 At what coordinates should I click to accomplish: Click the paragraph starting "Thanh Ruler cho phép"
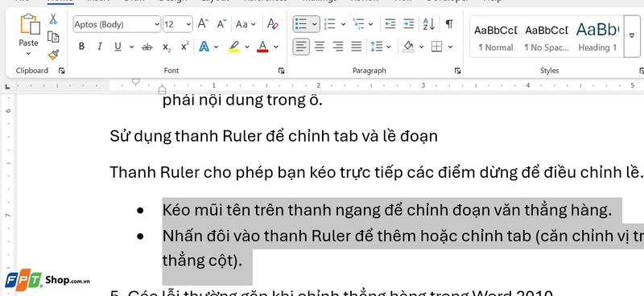[x=376, y=173]
